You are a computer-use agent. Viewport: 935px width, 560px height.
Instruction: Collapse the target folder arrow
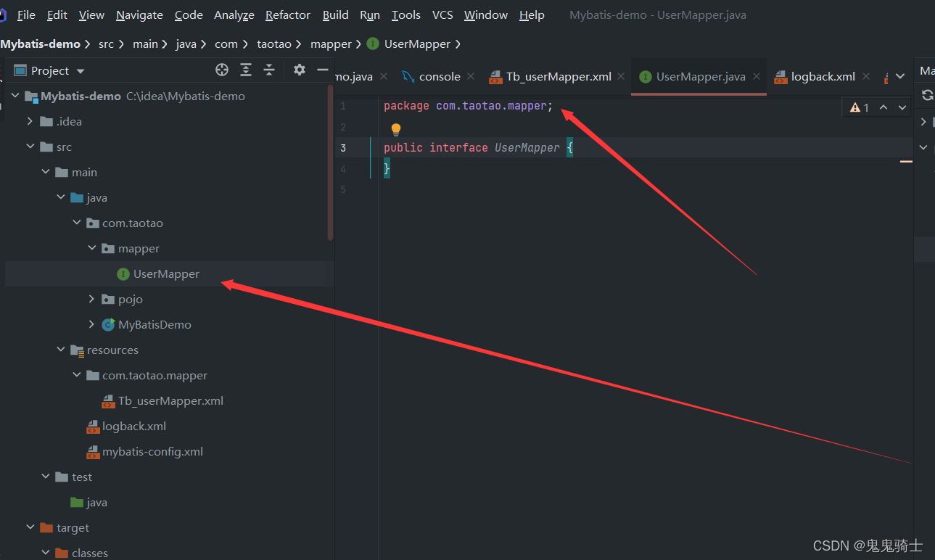tap(30, 527)
